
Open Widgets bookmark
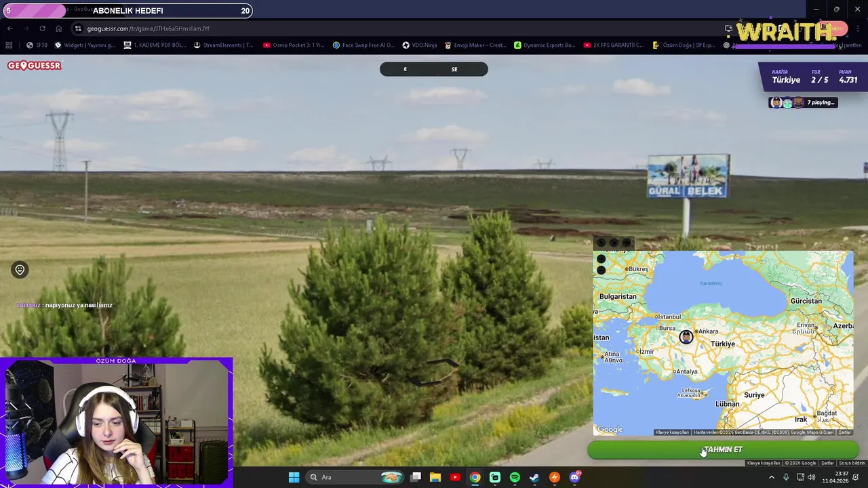[x=85, y=45]
